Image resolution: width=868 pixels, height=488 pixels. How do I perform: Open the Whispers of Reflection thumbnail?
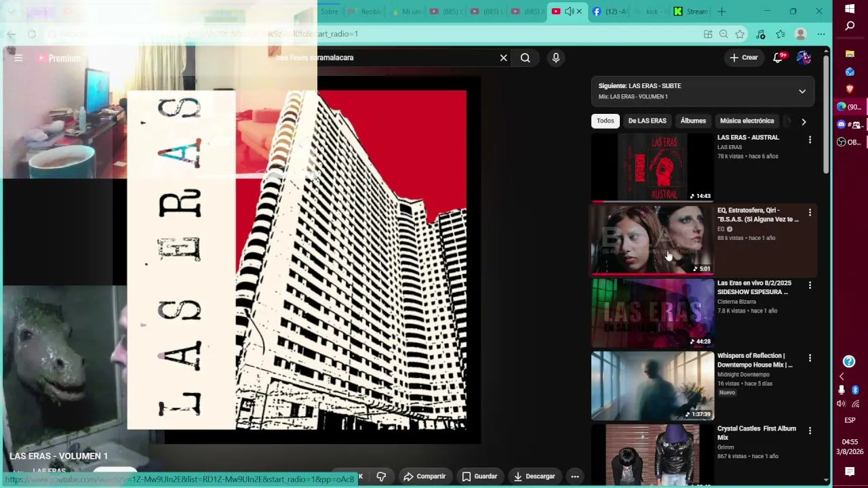point(652,386)
